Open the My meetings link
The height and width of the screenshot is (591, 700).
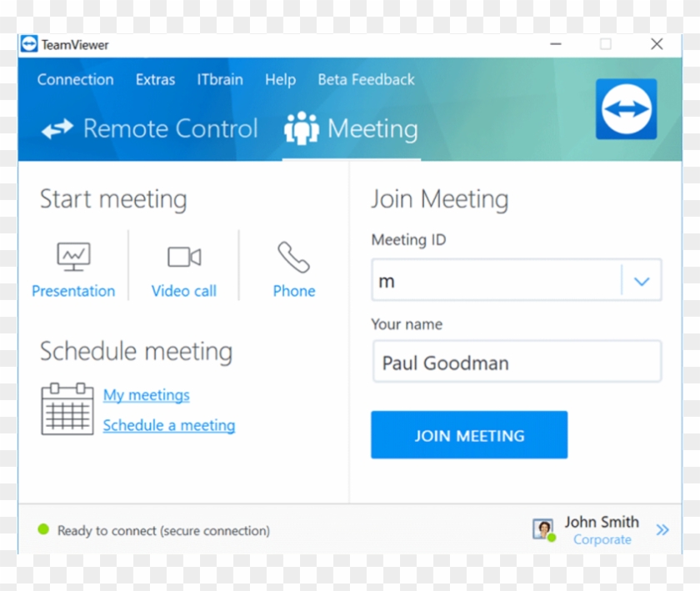click(x=146, y=395)
